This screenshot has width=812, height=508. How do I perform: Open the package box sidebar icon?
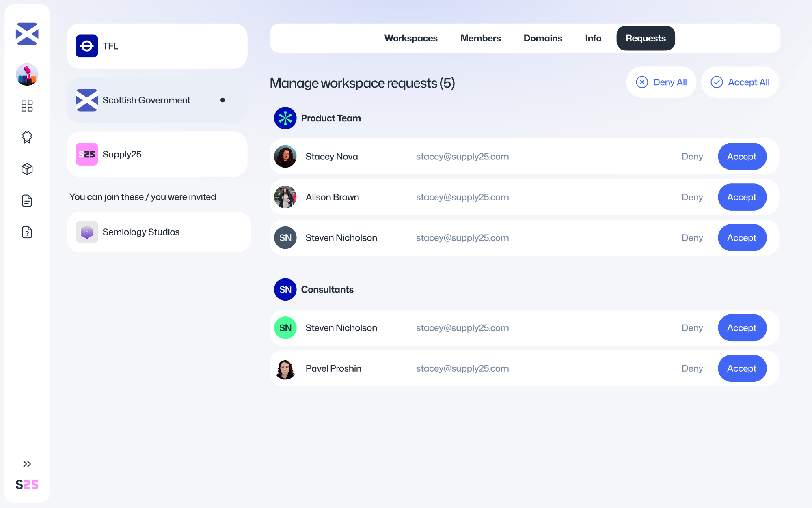pos(27,169)
